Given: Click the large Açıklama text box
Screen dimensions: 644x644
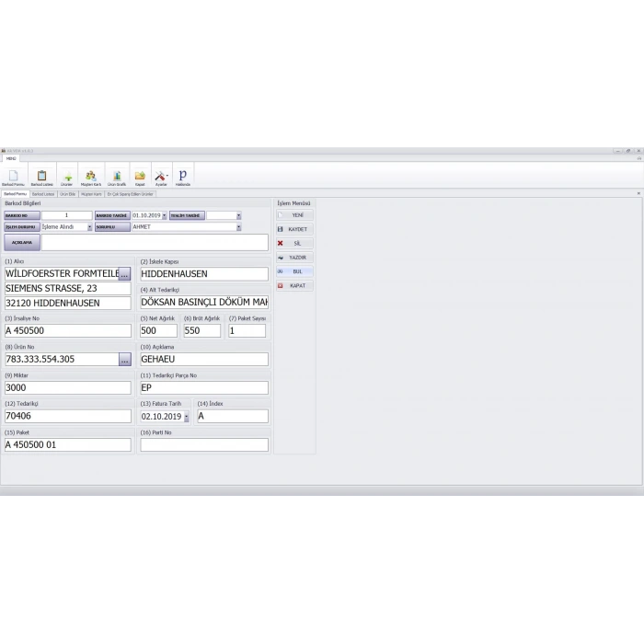Looking at the screenshot, I should tap(155, 242).
